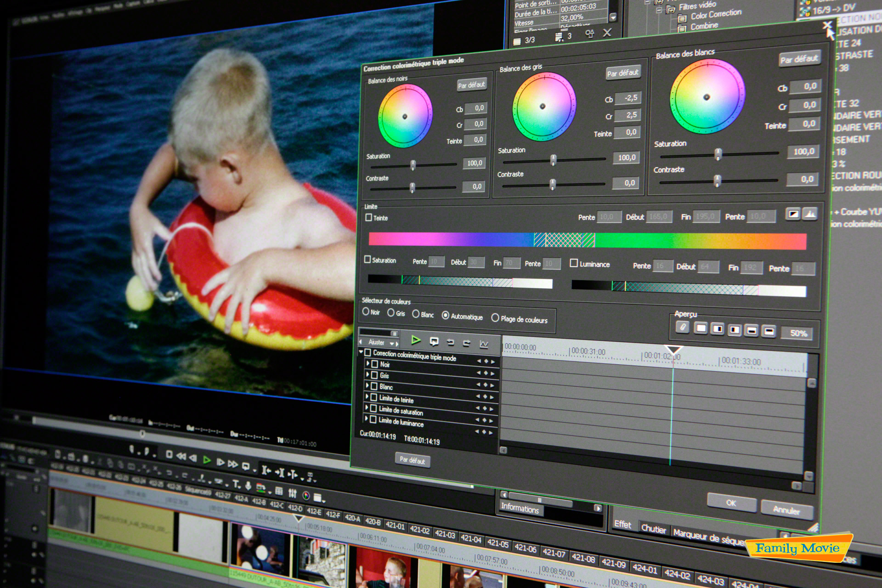The height and width of the screenshot is (588, 882).
Task: Click the fast forward icon in the main player
Action: click(233, 464)
